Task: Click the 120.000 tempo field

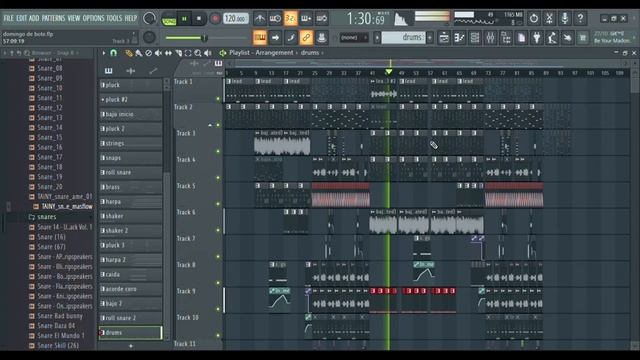Action: (236, 19)
